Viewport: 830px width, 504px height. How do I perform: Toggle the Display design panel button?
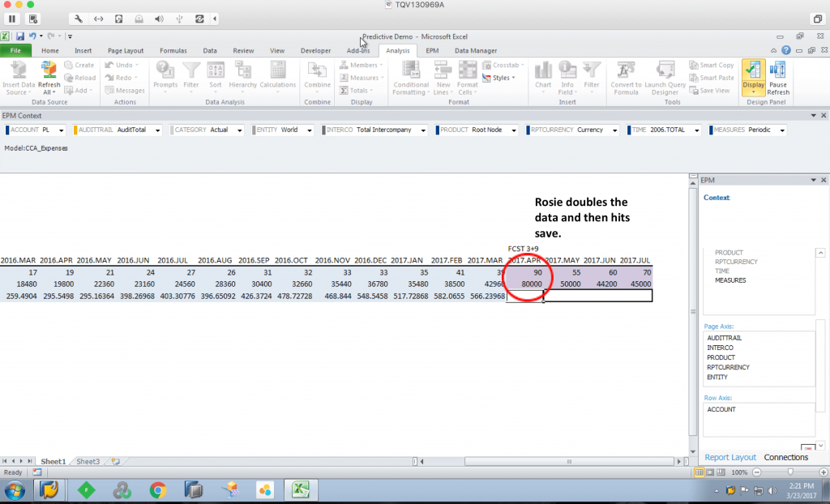(753, 77)
